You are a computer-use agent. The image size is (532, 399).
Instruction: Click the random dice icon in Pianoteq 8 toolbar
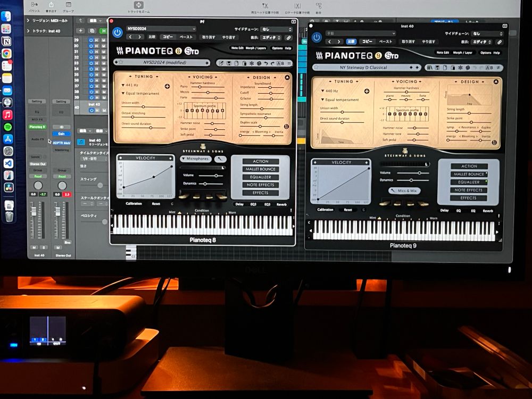(259, 63)
